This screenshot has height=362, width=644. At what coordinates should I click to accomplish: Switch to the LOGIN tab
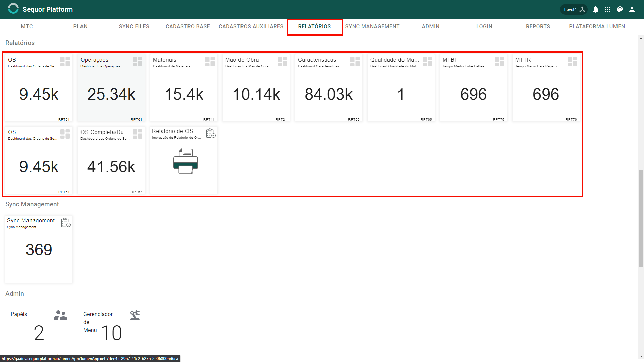(484, 27)
